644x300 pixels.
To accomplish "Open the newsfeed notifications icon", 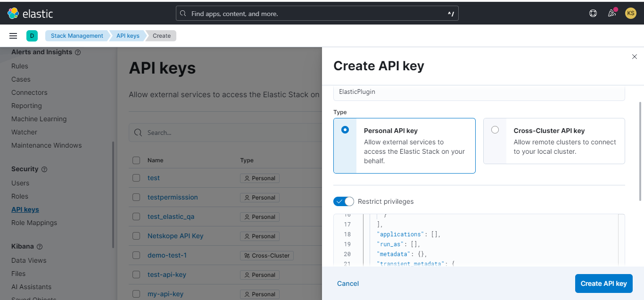I will tap(612, 13).
